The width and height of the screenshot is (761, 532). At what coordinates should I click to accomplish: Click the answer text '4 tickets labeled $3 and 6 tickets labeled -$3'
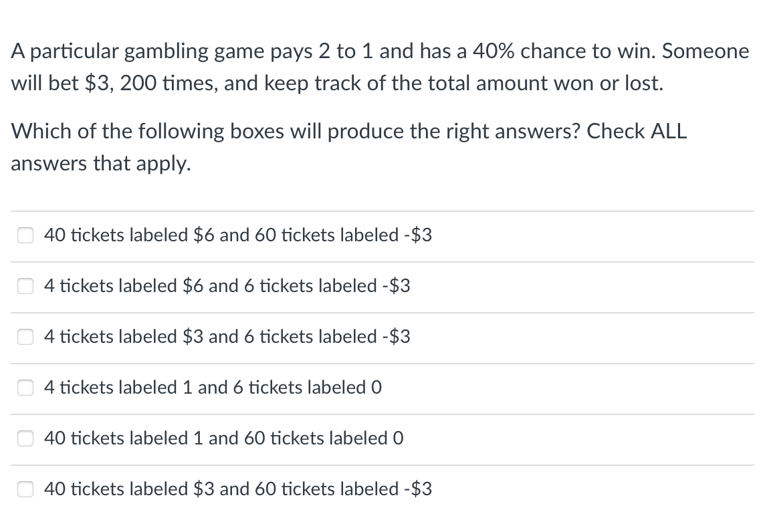point(227,337)
